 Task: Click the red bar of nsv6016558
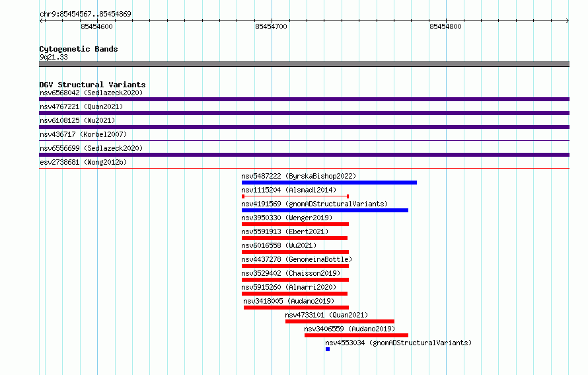click(x=295, y=252)
